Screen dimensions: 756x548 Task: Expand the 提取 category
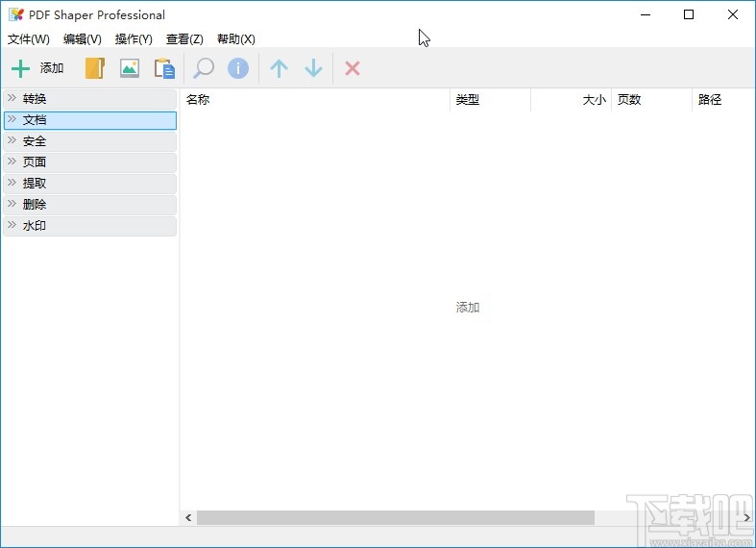90,184
